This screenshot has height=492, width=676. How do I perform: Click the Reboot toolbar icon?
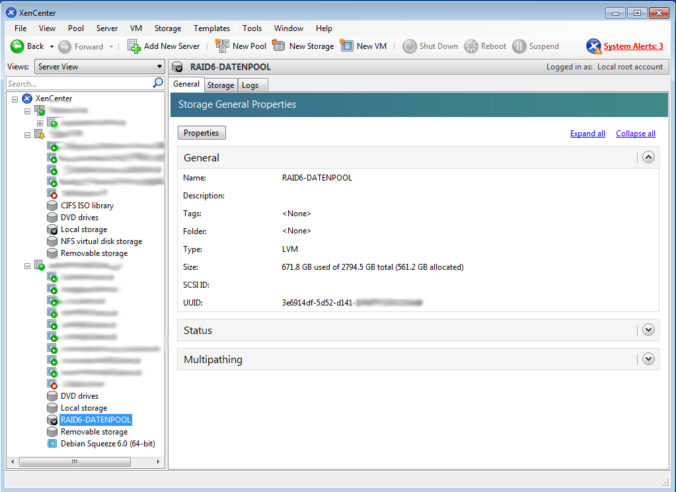[471, 46]
